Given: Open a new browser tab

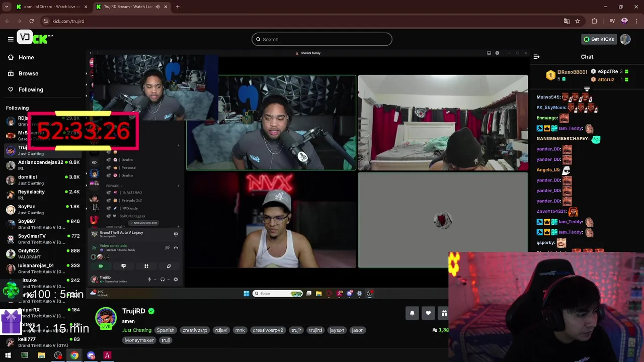Looking at the screenshot, I should 178,7.
